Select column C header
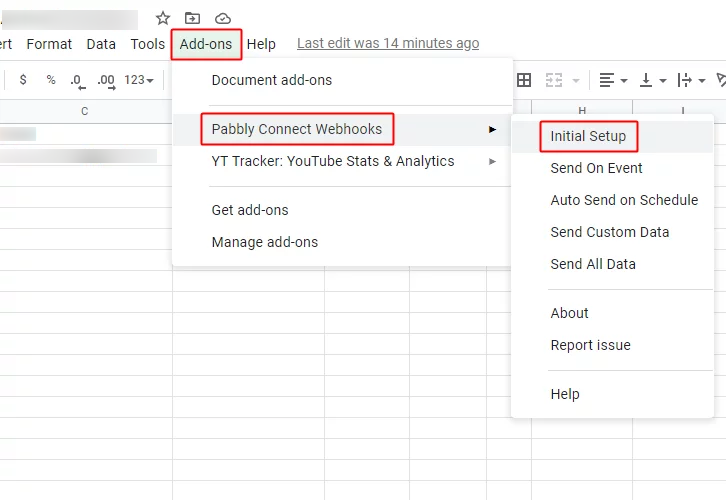The width and height of the screenshot is (726, 500). point(84,111)
